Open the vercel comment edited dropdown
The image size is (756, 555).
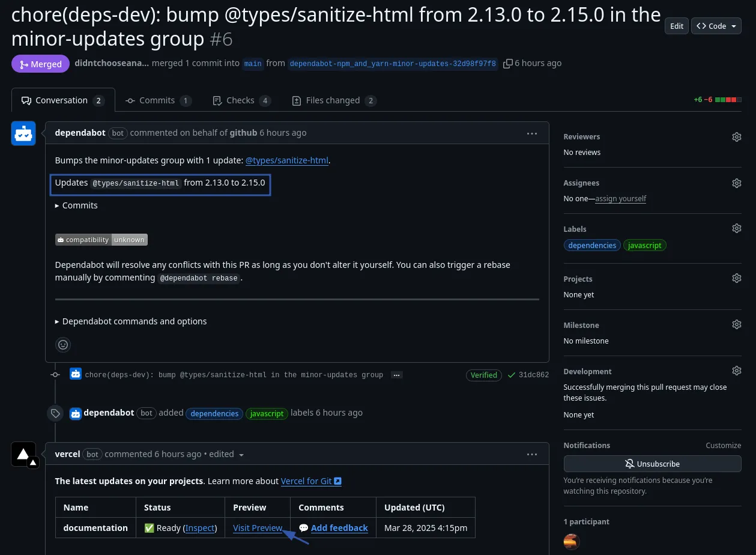tap(241, 455)
